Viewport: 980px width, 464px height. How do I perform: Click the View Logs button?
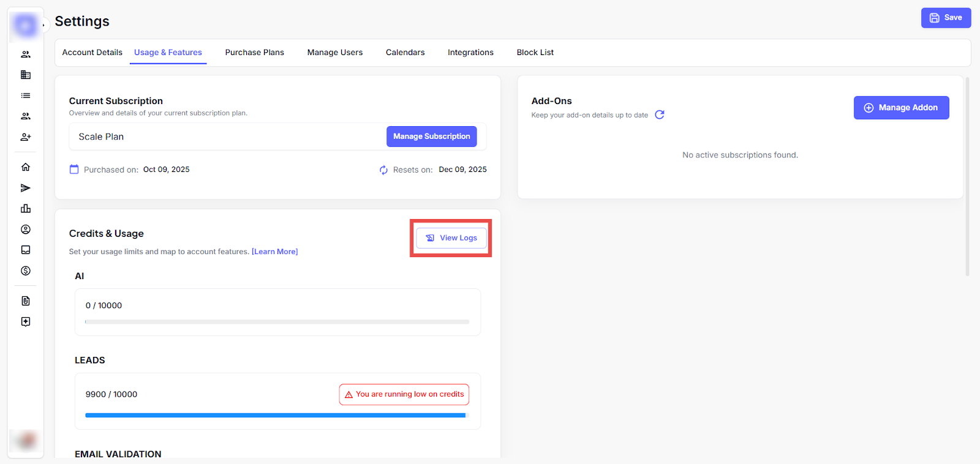[x=451, y=238]
